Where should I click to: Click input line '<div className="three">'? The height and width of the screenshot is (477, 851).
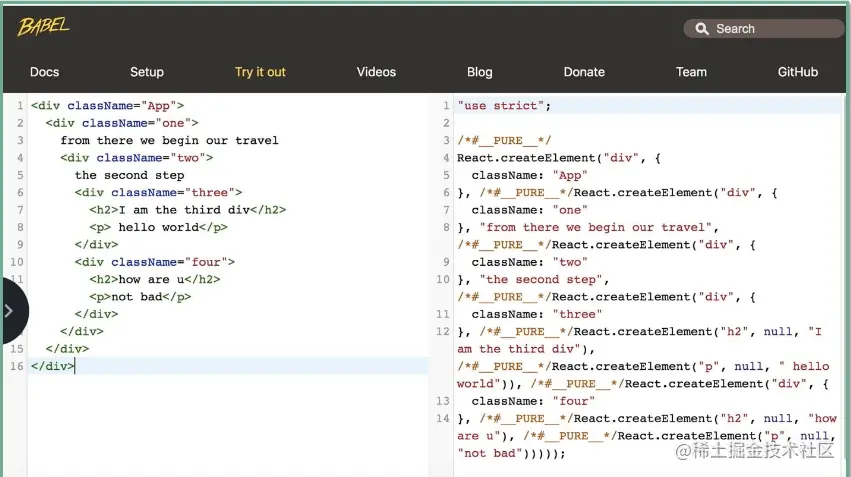pyautogui.click(x=158, y=193)
